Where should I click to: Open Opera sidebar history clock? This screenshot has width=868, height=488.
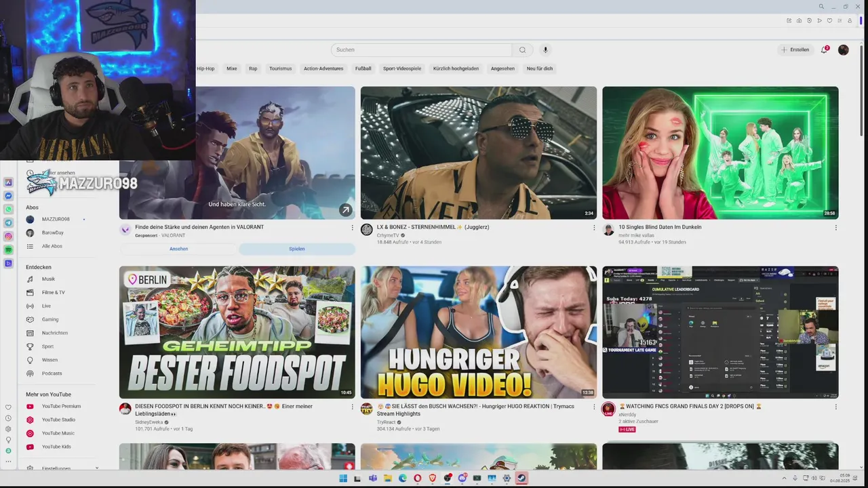(8, 418)
